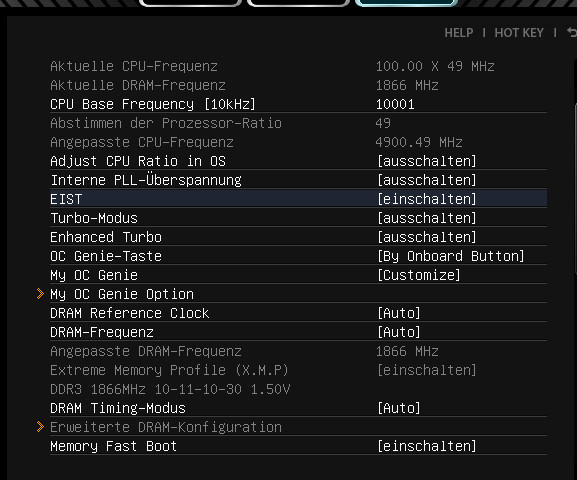Toggle Adjust CPU Ratio in OS setting
The height and width of the screenshot is (480, 577).
click(x=427, y=161)
